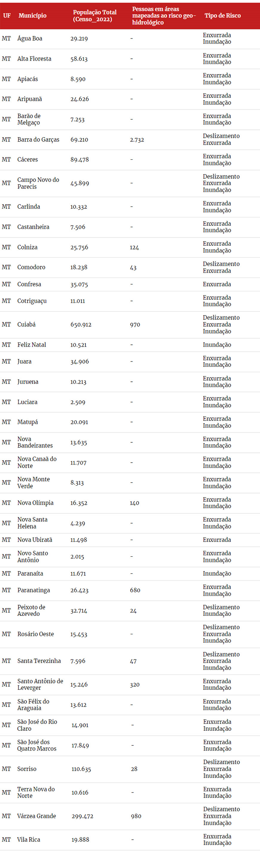Click the Município column header

click(32, 16)
